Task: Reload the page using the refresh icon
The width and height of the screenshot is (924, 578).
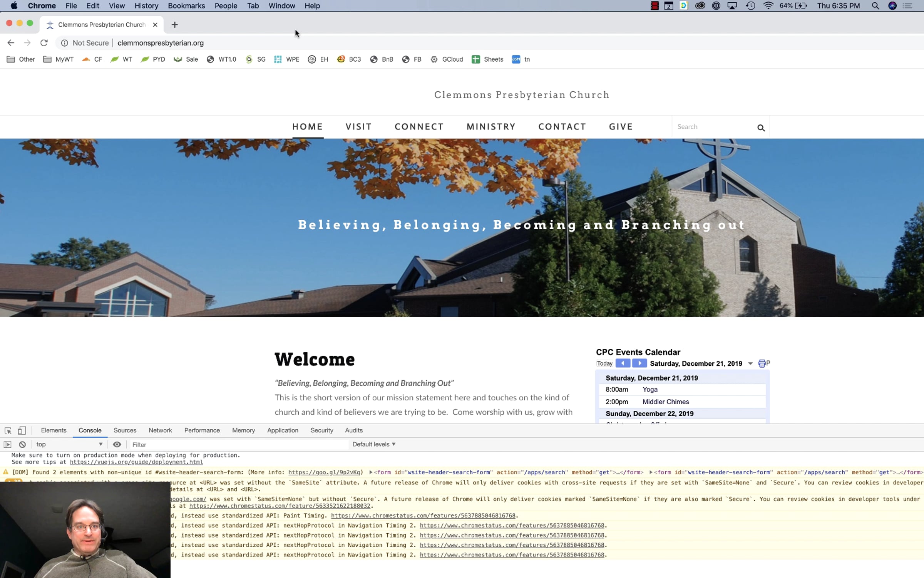Action: click(x=44, y=43)
